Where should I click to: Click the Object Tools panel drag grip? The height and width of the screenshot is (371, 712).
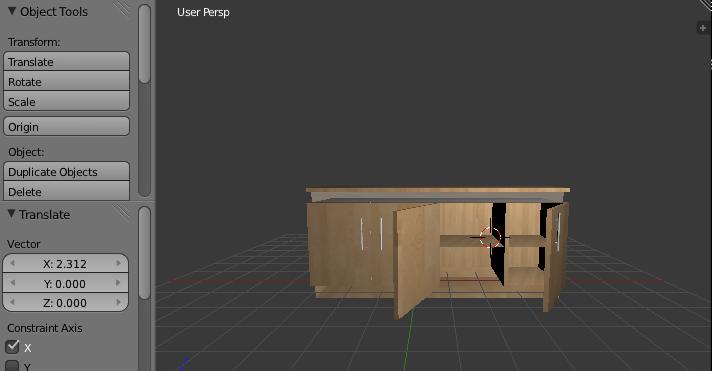point(121,8)
